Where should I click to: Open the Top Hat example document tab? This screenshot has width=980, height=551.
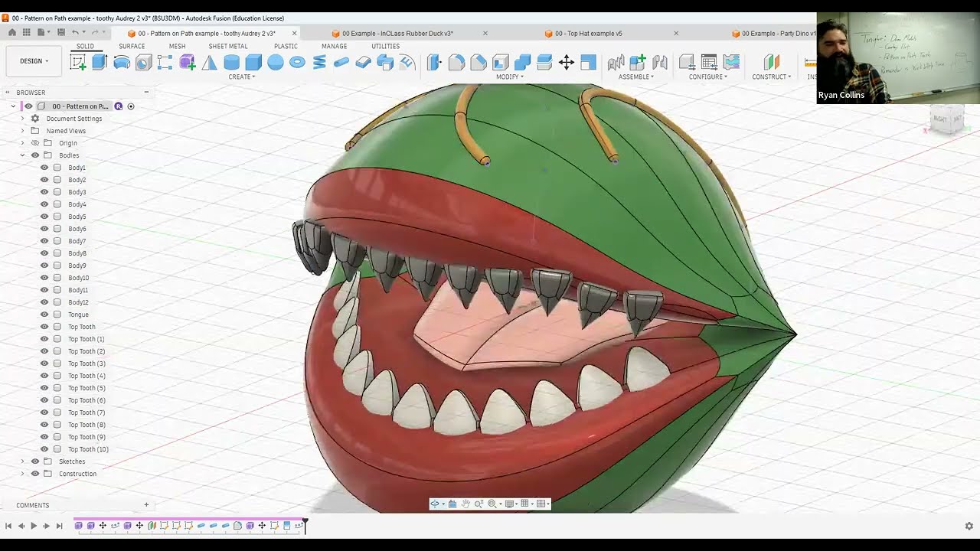[589, 34]
